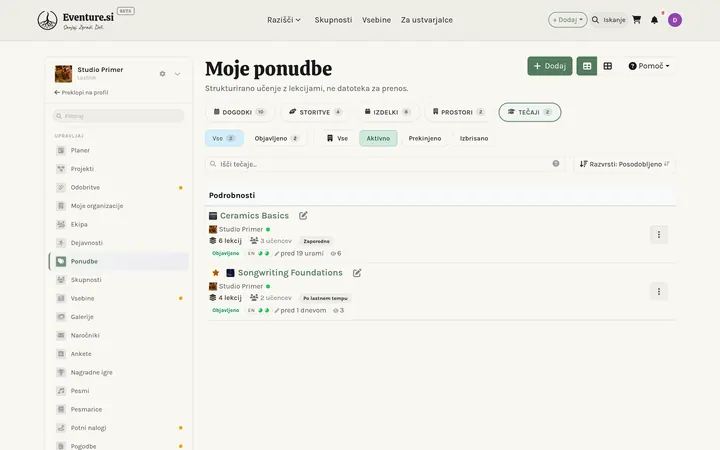Image resolution: width=720 pixels, height=450 pixels.
Task: Filter by Izbrisano
Action: 474,138
